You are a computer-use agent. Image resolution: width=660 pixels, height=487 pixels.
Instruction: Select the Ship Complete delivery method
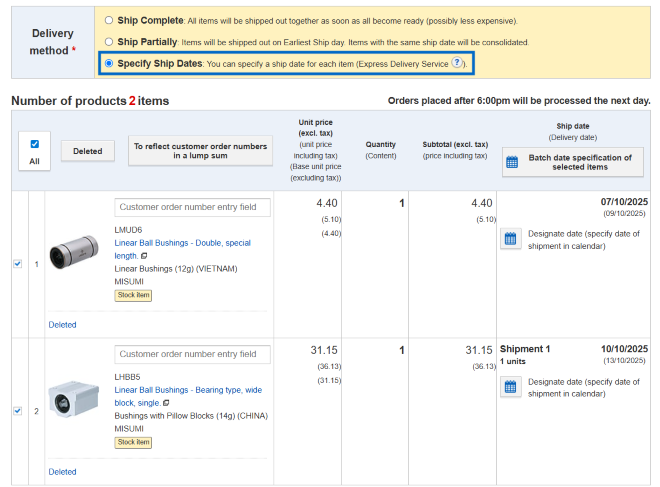tap(110, 20)
